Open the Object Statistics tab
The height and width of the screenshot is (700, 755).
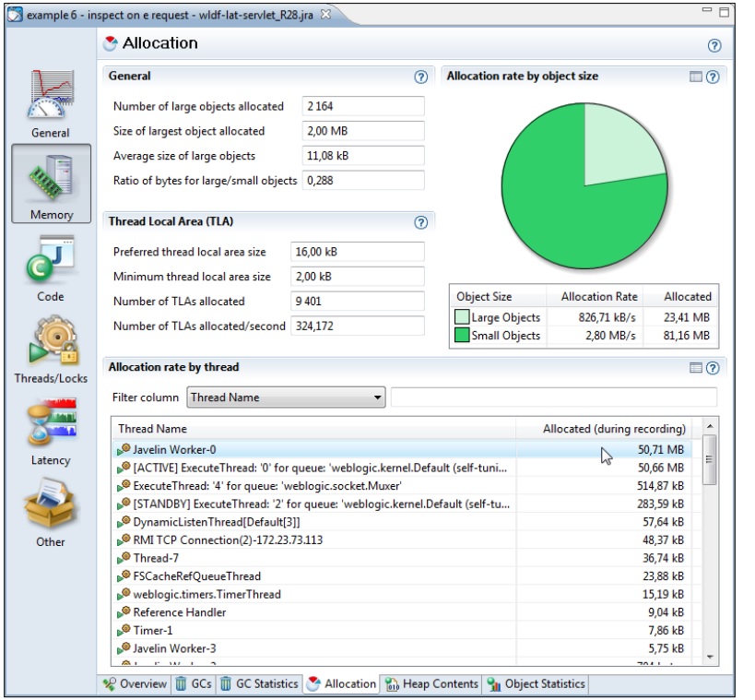(x=536, y=684)
